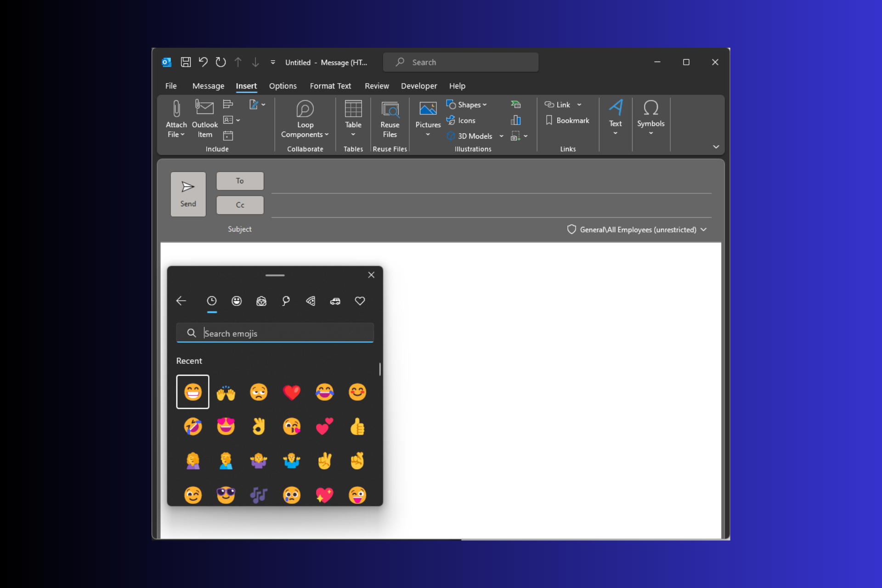Click the To button
This screenshot has width=882, height=588.
(240, 181)
